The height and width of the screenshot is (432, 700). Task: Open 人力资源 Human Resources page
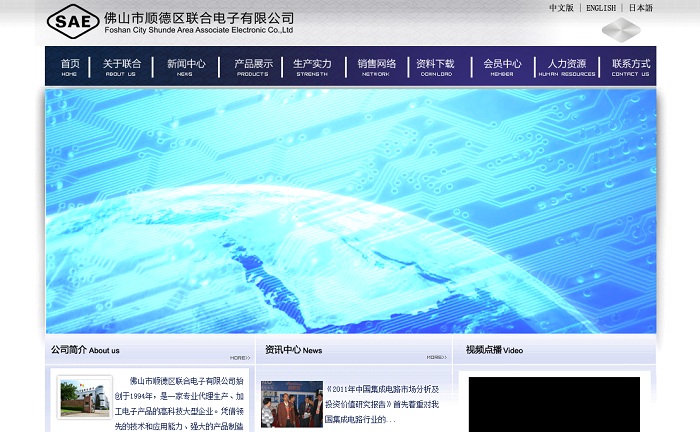pyautogui.click(x=567, y=67)
